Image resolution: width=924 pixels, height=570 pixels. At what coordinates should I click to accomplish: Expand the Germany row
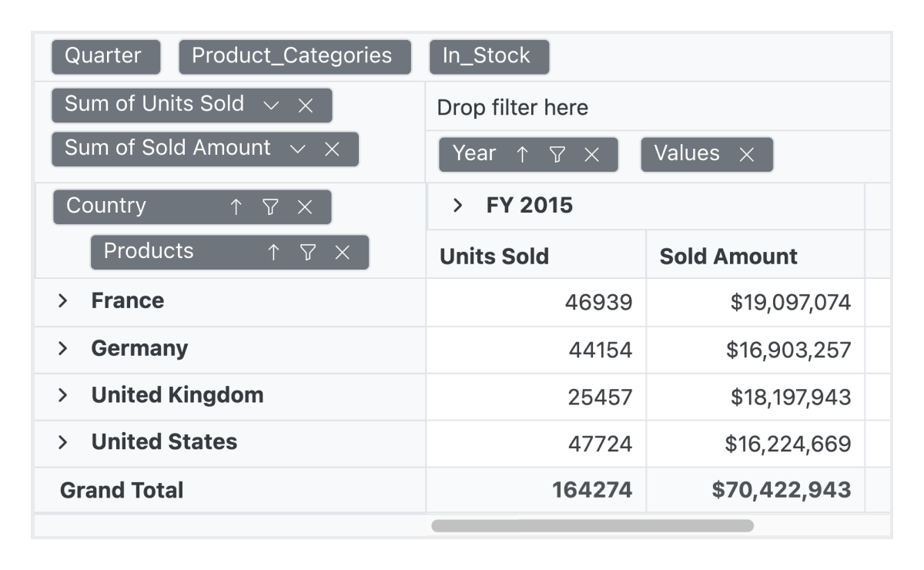tap(65, 348)
